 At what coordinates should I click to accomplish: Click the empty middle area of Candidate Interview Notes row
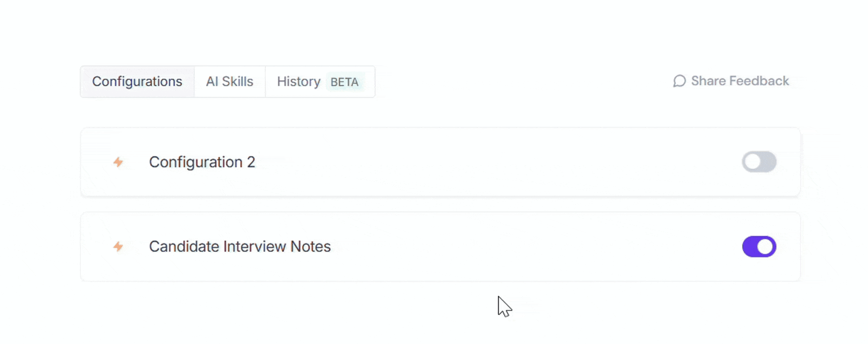coord(533,246)
